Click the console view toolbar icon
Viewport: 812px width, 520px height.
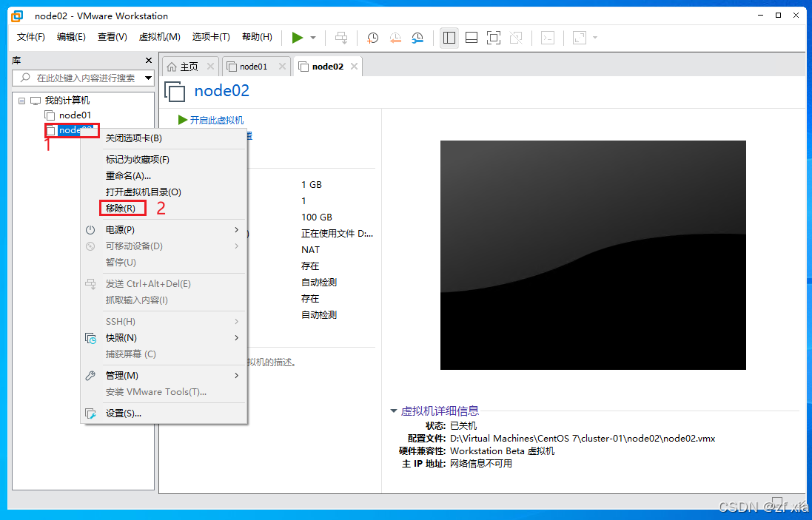pos(547,37)
